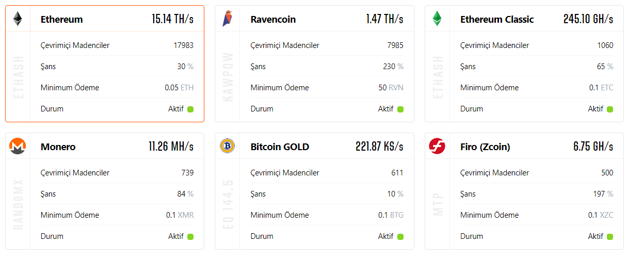Open the Ethereum Classic pool title
This screenshot has height=259, width=644.
click(x=496, y=20)
